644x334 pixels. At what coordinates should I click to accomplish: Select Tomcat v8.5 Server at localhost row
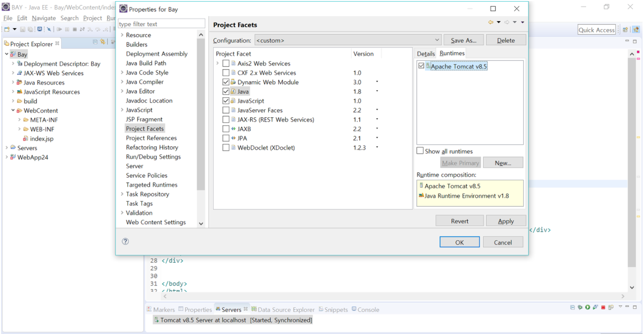233,320
